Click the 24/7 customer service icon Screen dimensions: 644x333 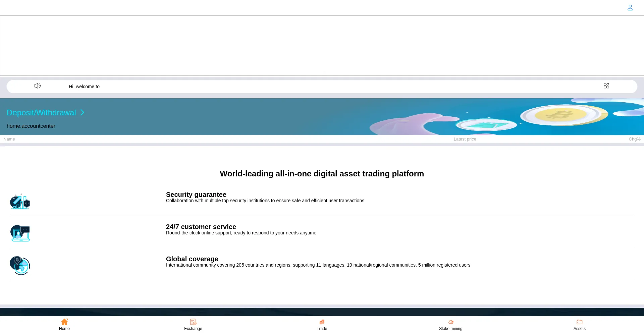[20, 233]
